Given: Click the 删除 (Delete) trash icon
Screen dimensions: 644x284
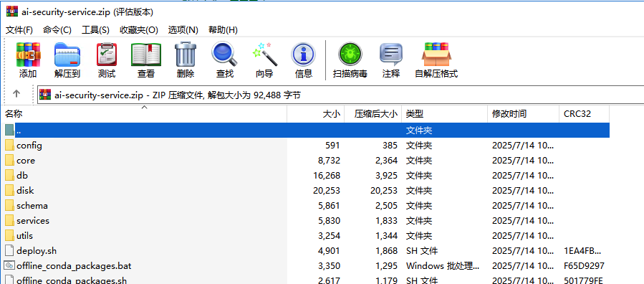Looking at the screenshot, I should [x=186, y=55].
